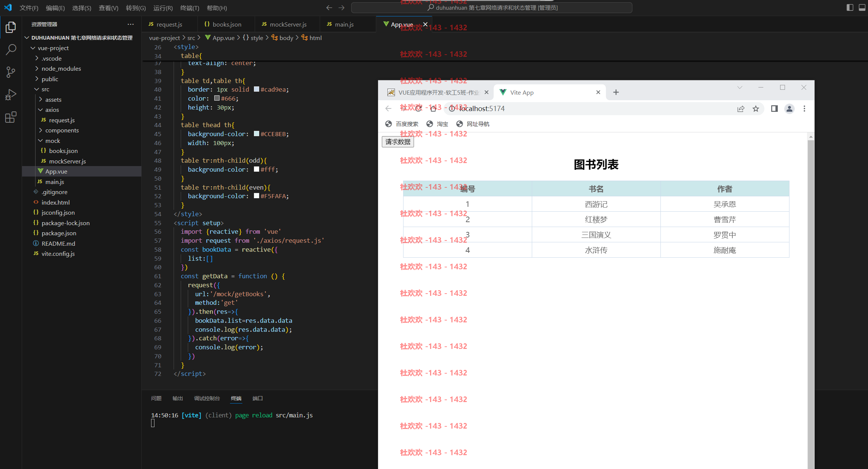Open browser tab search chevron
Image resolution: width=868 pixels, height=469 pixels.
click(x=740, y=88)
